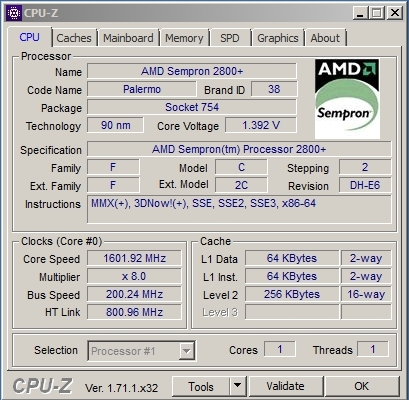
Task: Click the L1 Inst. size '64 KBytes'
Action: pyautogui.click(x=292, y=276)
